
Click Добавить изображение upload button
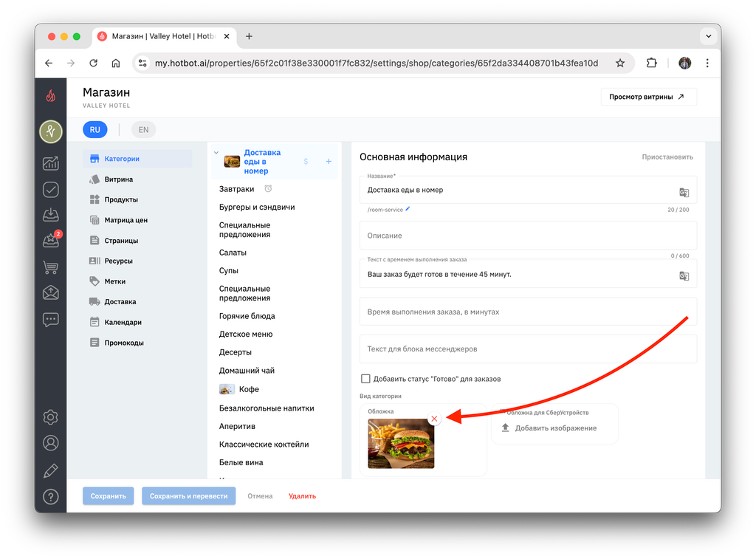(549, 428)
